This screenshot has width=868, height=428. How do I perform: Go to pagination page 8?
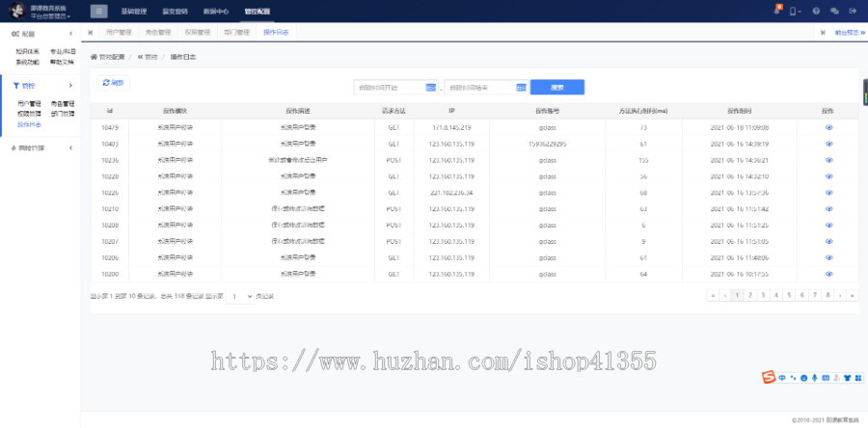[827, 295]
